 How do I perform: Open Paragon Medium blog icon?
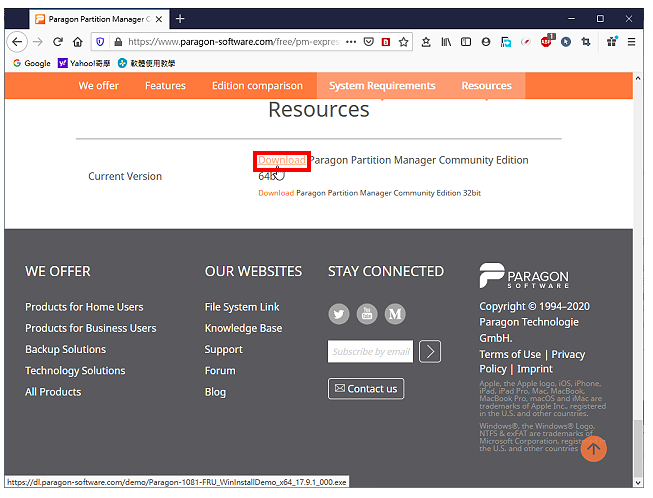coord(395,314)
